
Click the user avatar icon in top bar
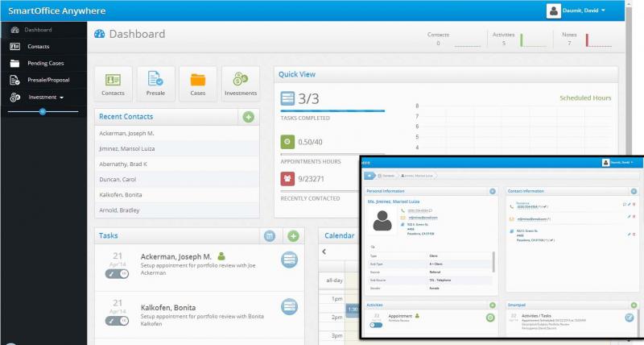(553, 10)
